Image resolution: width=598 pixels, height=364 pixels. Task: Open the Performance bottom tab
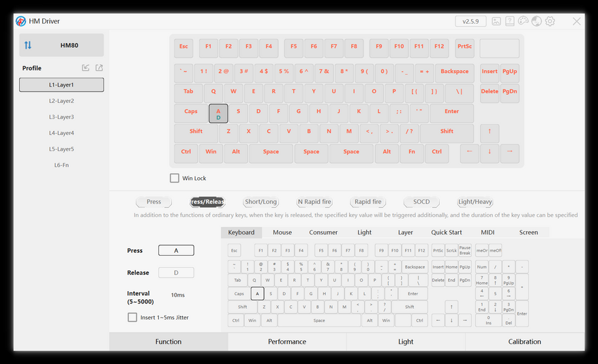click(287, 342)
